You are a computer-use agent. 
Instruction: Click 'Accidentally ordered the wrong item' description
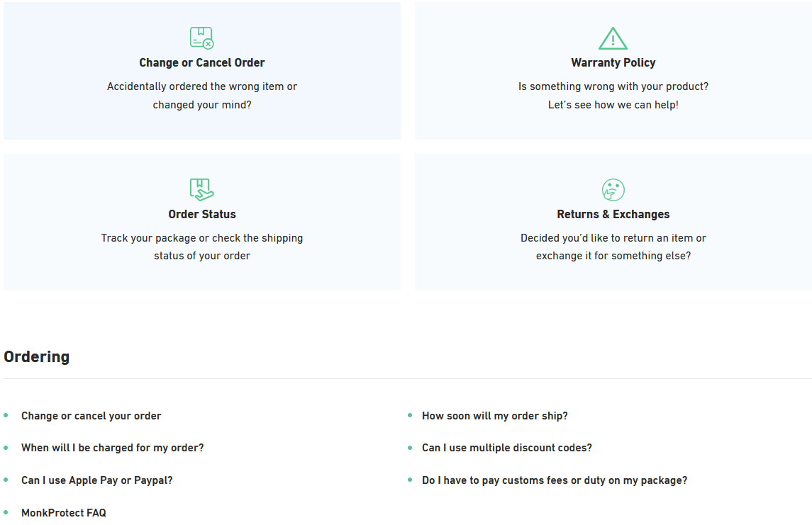(x=202, y=95)
